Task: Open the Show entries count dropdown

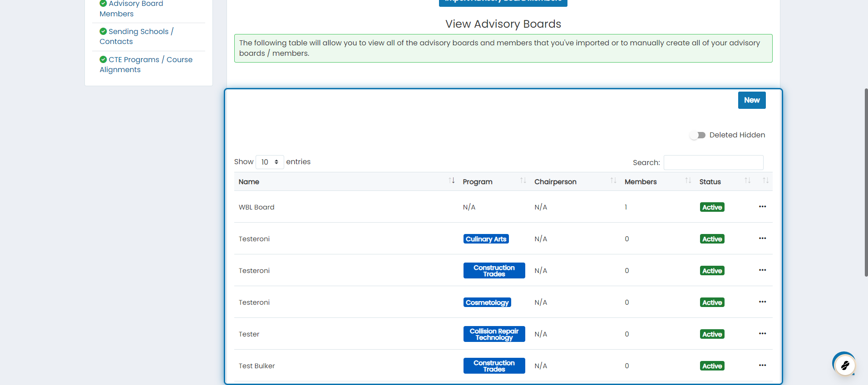Action: 270,162
